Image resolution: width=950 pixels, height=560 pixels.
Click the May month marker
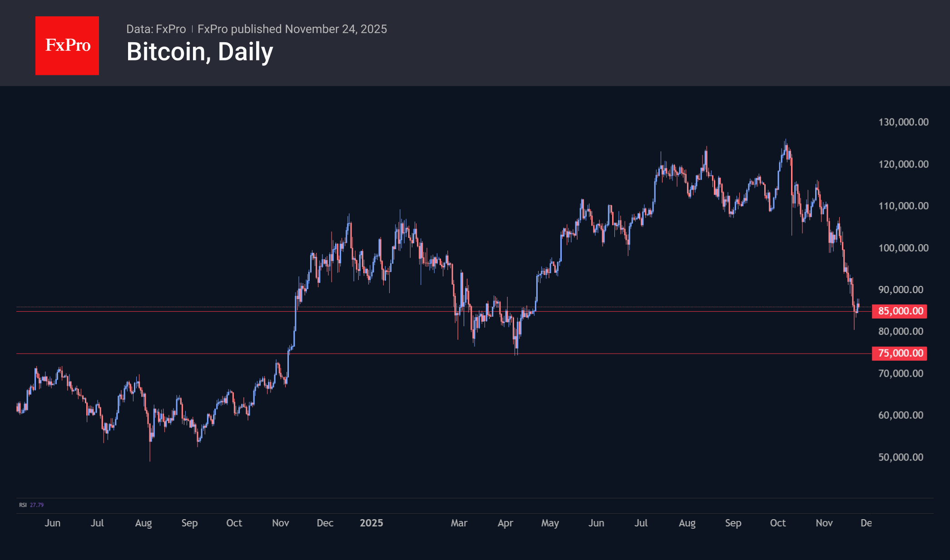point(550,523)
